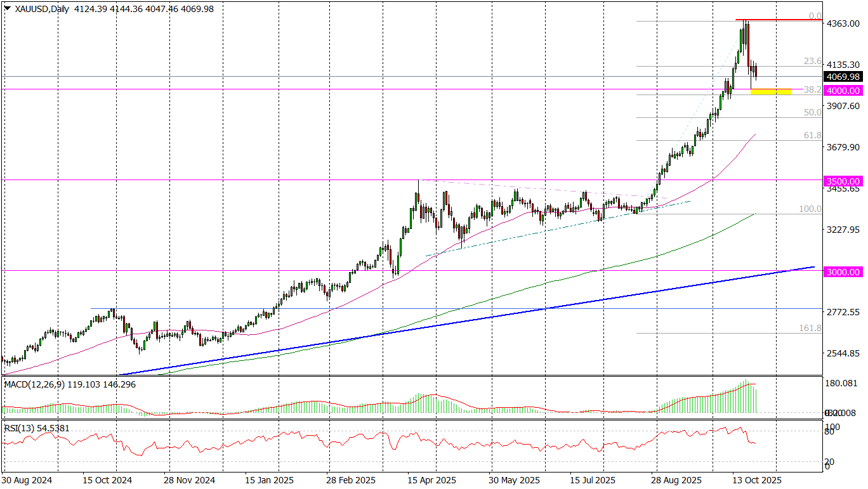Image resolution: width=868 pixels, height=489 pixels.
Task: Click the triangle arrow beside XAUUSD,Daily title
Action: point(7,8)
